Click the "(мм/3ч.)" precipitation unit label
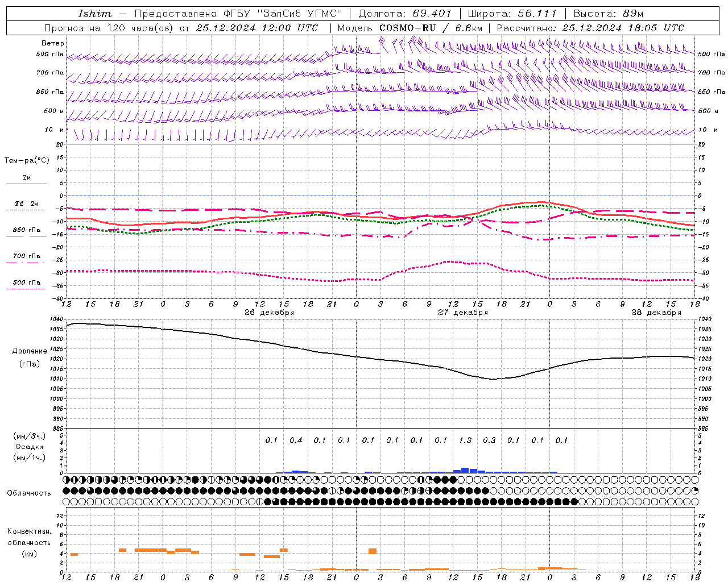728x582 pixels. pos(30,436)
